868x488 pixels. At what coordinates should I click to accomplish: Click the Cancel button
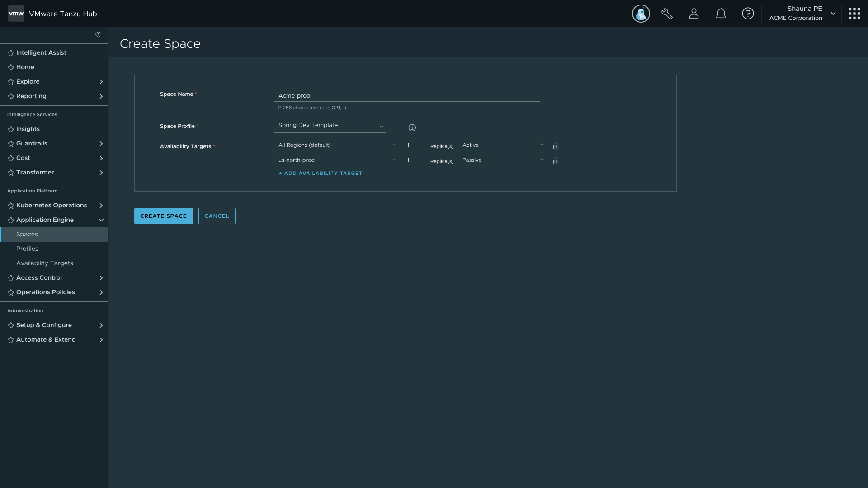click(x=217, y=216)
